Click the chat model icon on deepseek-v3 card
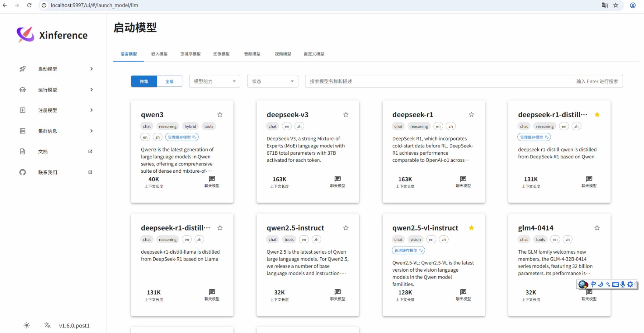The image size is (644, 333). (x=337, y=179)
